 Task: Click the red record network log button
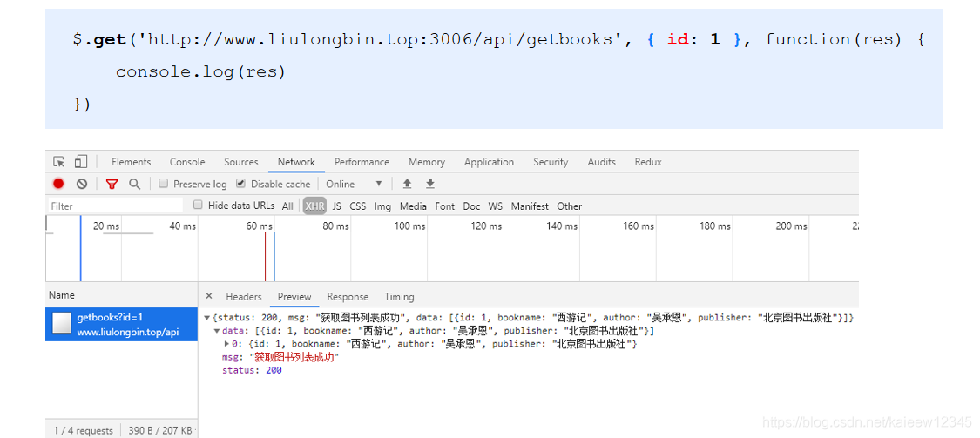(58, 184)
